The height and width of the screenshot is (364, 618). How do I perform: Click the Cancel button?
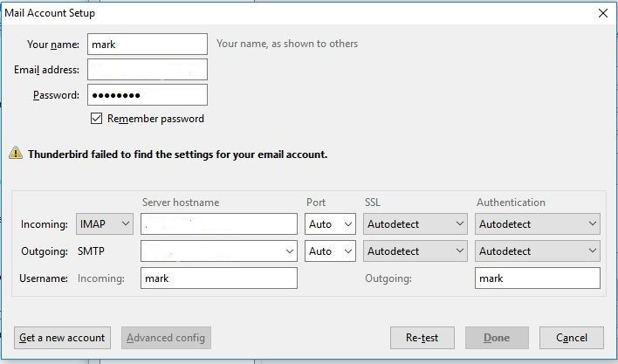tap(571, 338)
